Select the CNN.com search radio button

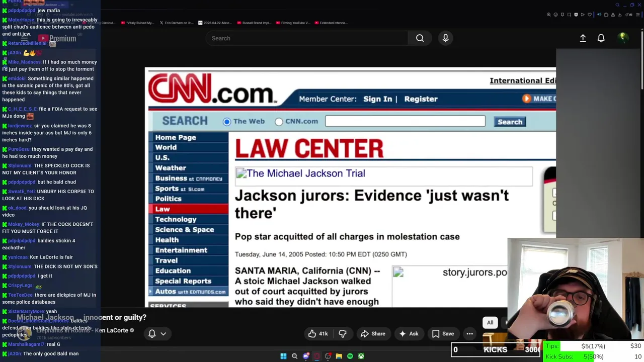[279, 121]
